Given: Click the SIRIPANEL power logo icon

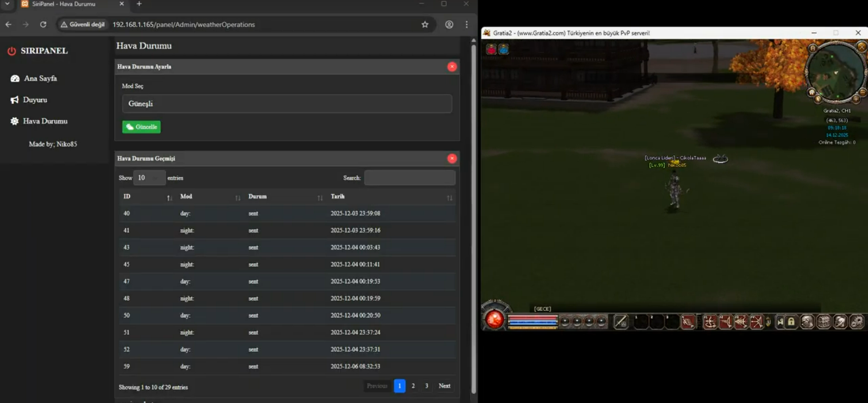Looking at the screenshot, I should pyautogui.click(x=12, y=51).
